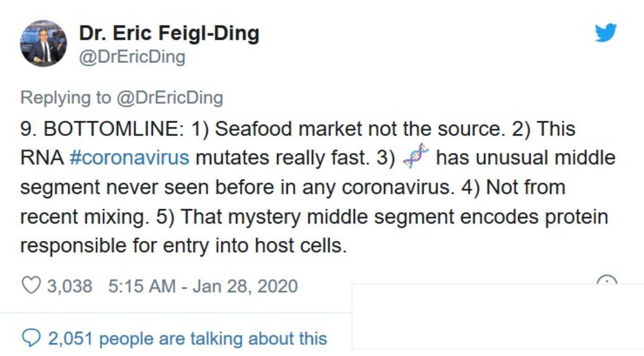Viewport: 644px width, 356px height.
Task: Click the text "responsible for entry into host cells"
Action: point(183,246)
